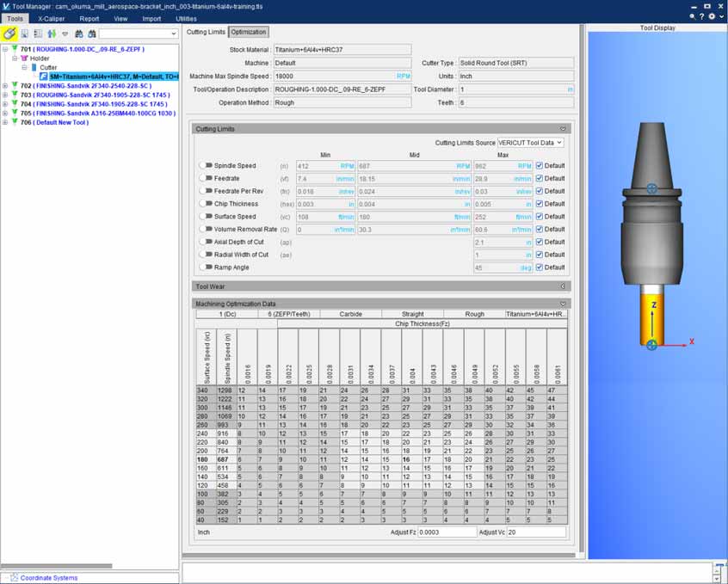Click the tool tree horizontal scrollbar
The height and width of the screenshot is (584, 728).
[x=56, y=566]
